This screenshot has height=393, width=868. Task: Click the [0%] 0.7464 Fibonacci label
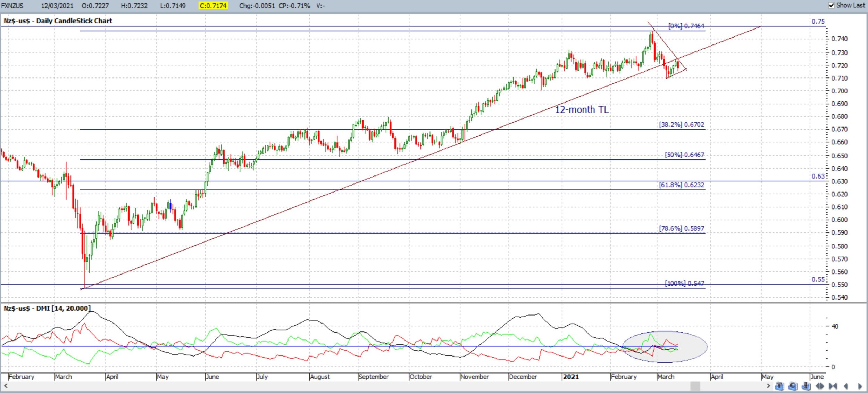[x=686, y=26]
